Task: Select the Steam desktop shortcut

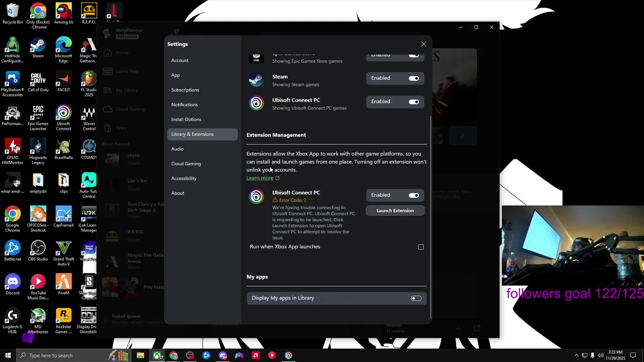Action: tap(38, 48)
